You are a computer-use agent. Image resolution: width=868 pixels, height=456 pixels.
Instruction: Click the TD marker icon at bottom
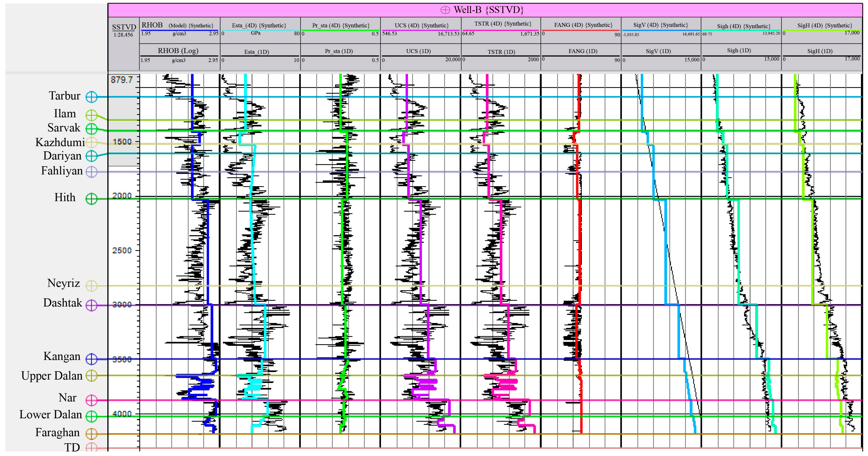tap(91, 448)
